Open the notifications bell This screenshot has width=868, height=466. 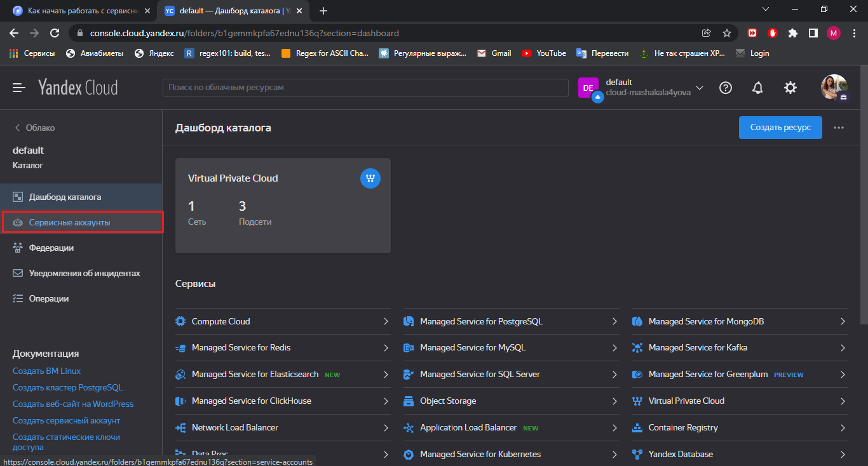pos(757,88)
